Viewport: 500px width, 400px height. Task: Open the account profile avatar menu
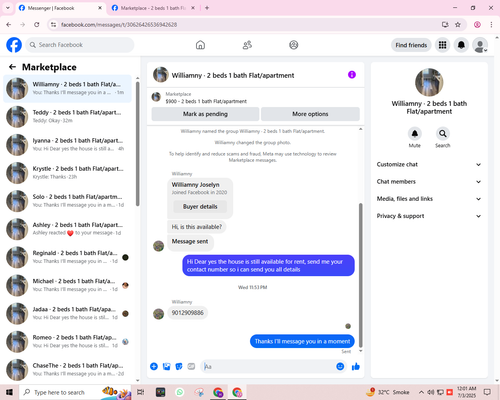pos(480,45)
